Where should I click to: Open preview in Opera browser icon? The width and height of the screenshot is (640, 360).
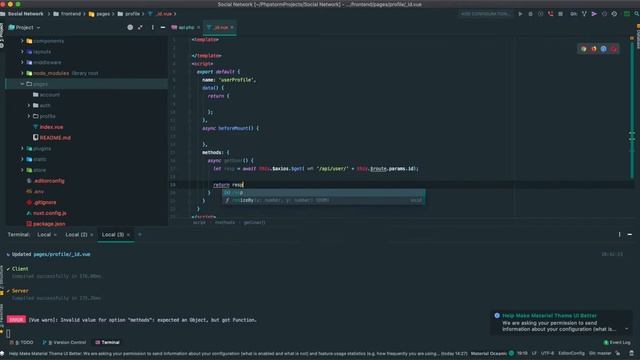tap(613, 49)
